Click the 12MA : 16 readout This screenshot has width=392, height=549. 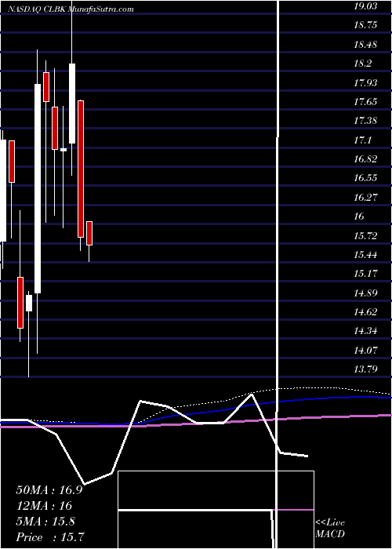coord(44,506)
